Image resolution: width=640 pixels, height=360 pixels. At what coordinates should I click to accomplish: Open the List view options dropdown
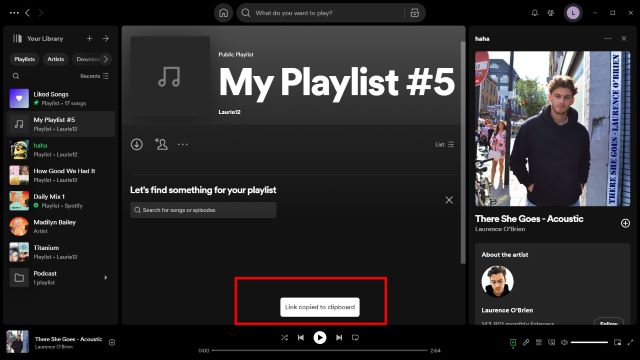[x=444, y=144]
